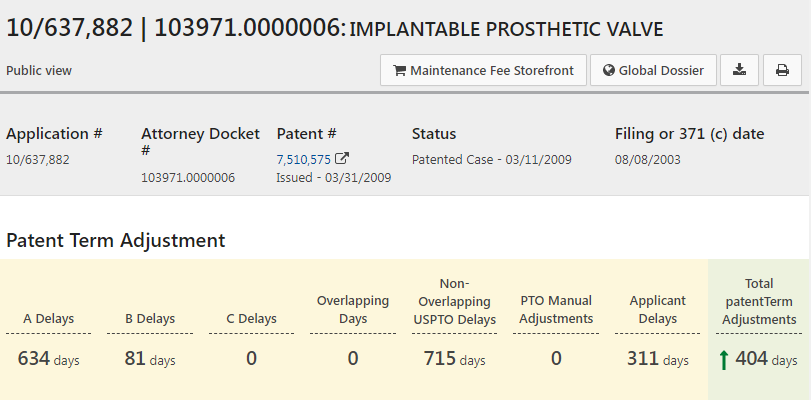
Task: Click the application number 10/637,882 value
Action: tap(38, 159)
